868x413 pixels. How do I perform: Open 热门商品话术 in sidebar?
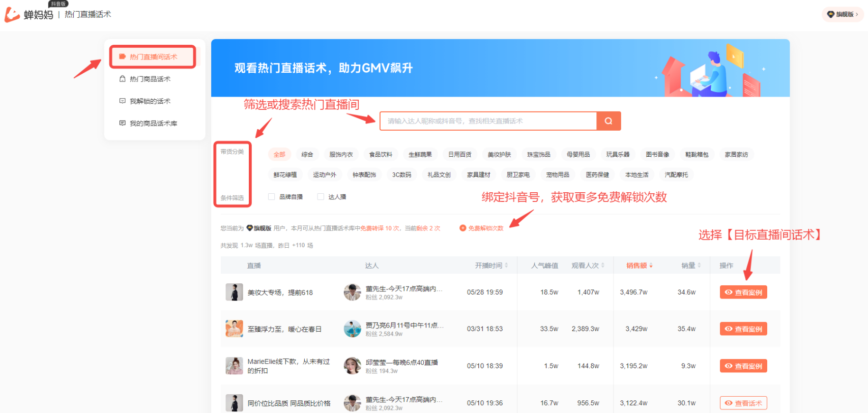150,79
